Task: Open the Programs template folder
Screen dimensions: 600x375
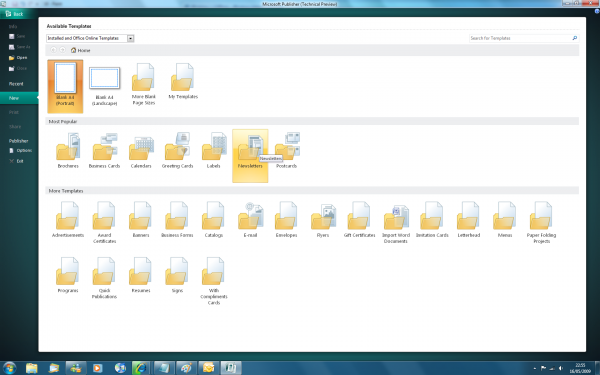Action: point(68,275)
